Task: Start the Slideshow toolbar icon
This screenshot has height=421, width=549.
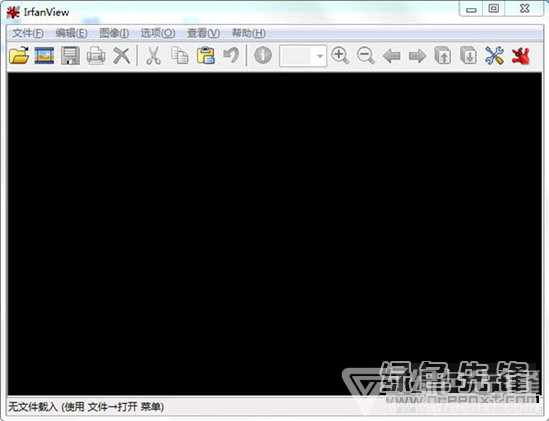Action: pos(44,55)
